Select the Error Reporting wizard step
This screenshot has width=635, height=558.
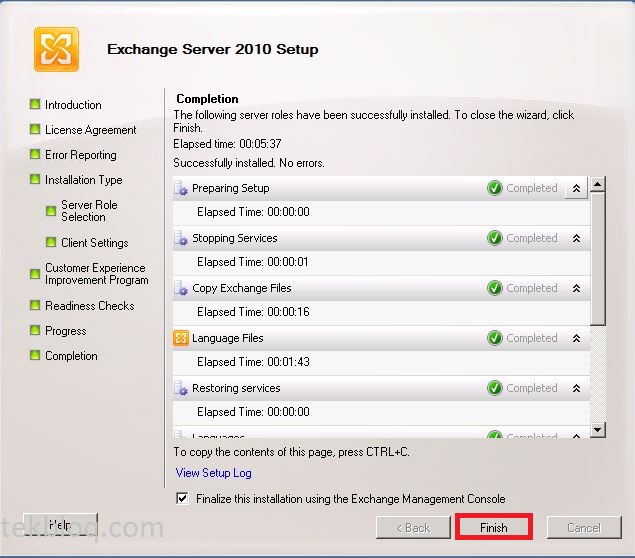81,155
